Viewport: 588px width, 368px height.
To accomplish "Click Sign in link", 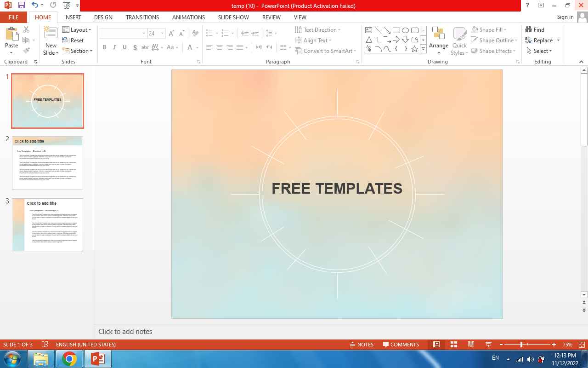I will pyautogui.click(x=565, y=17).
